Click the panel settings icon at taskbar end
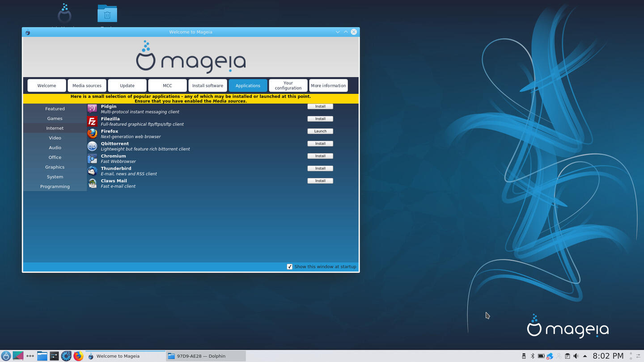Viewport: 644px width, 362px height. point(638,356)
